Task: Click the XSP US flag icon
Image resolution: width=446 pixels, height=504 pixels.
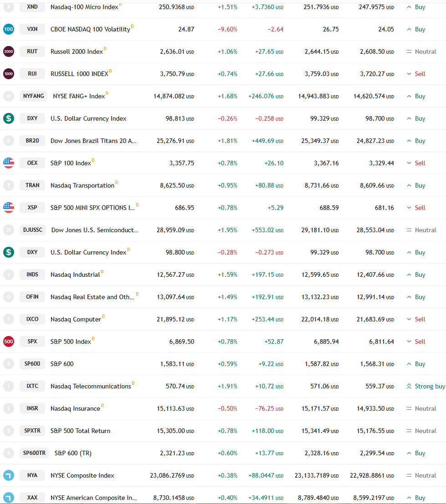Action: click(x=9, y=208)
